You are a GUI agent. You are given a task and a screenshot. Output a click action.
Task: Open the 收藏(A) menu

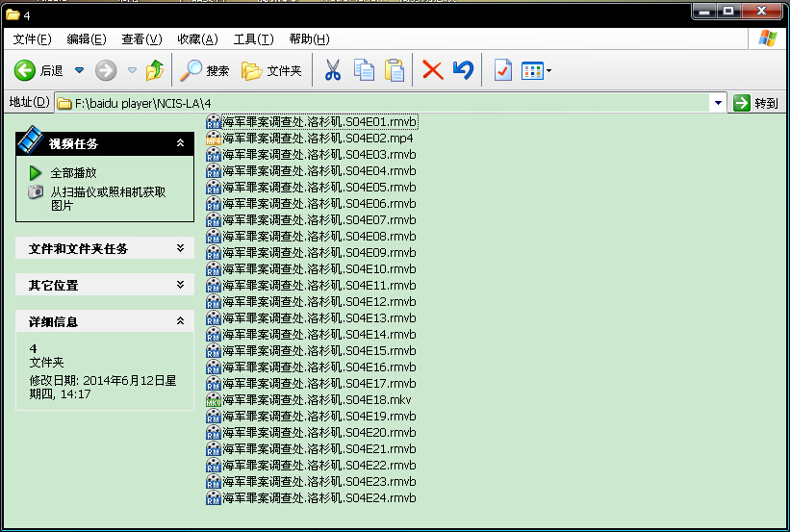click(x=197, y=39)
